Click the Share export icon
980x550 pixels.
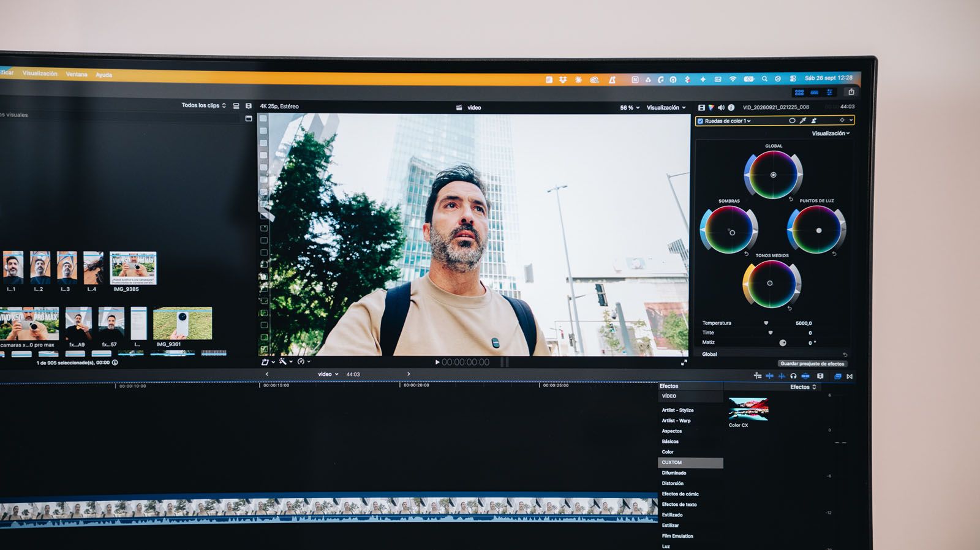851,92
